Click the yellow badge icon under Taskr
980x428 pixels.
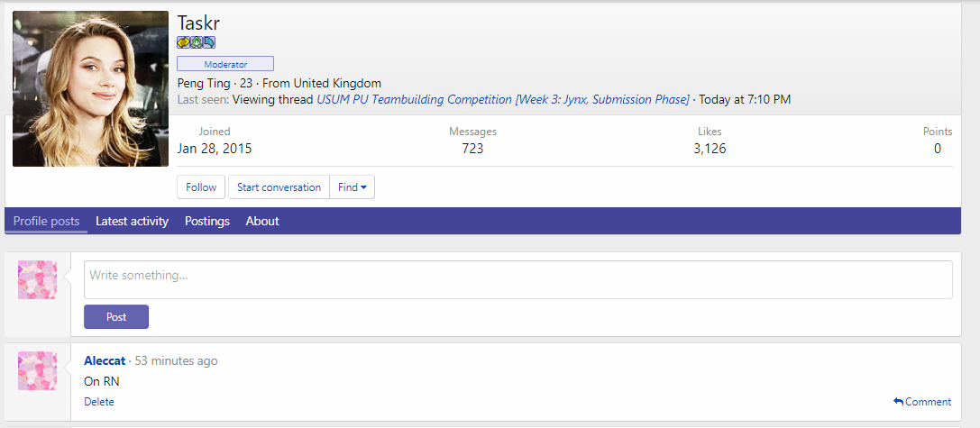tap(183, 42)
